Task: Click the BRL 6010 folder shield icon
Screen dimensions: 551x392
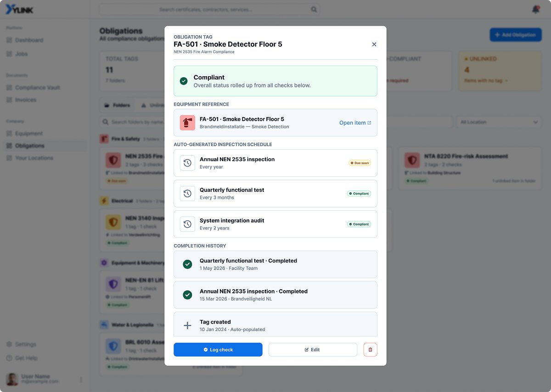Action: point(113,346)
